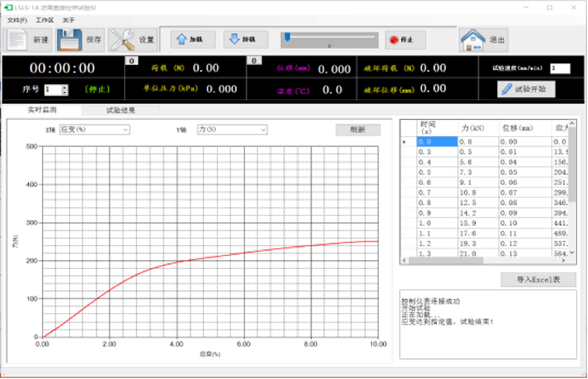588x379 pixels.
Task: Open 设置 wrench settings icon
Action: [123, 40]
